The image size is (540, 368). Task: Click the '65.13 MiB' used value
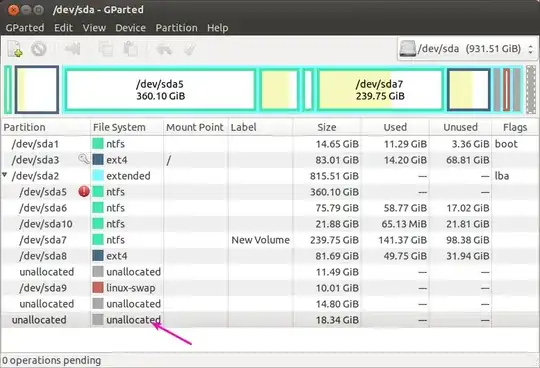pyautogui.click(x=404, y=224)
